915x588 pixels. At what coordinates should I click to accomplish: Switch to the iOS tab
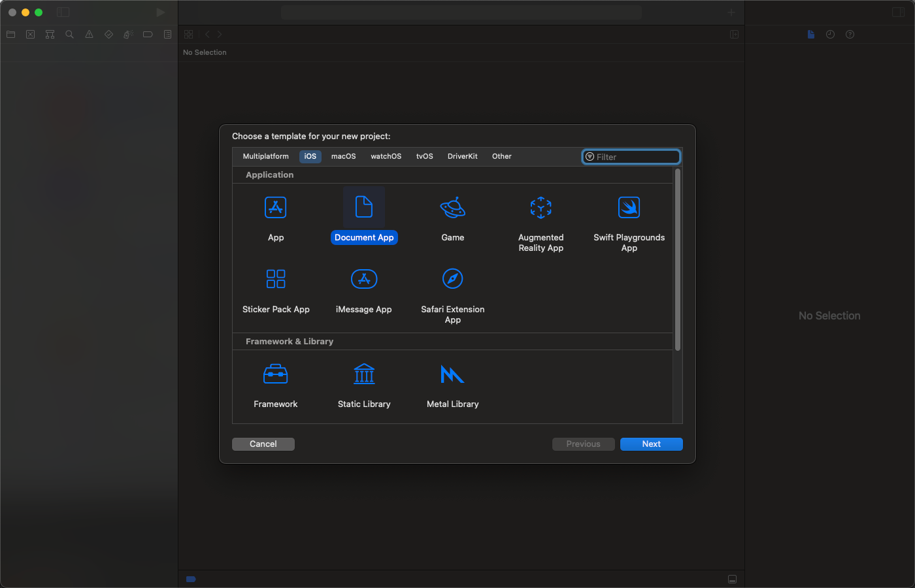[x=310, y=156]
